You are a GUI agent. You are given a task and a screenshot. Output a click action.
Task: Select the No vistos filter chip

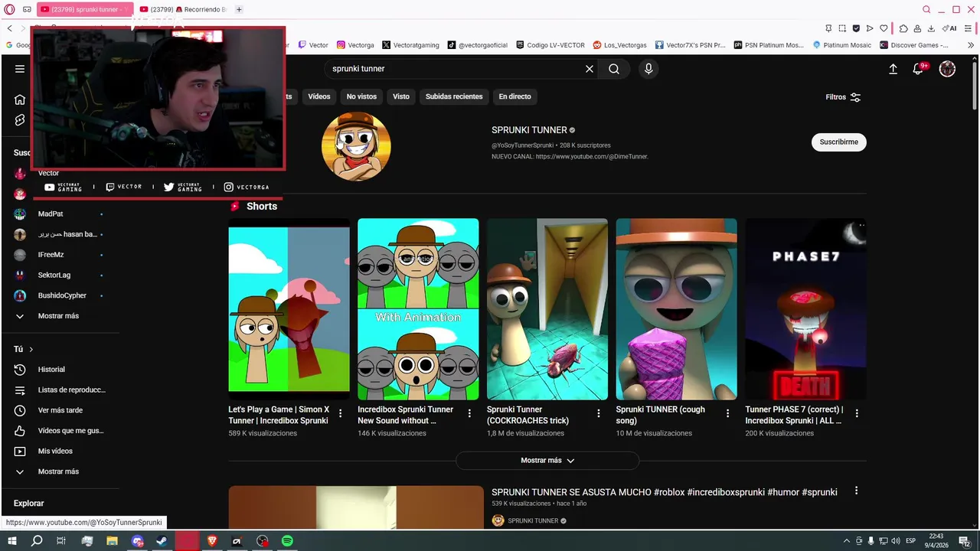[361, 96]
